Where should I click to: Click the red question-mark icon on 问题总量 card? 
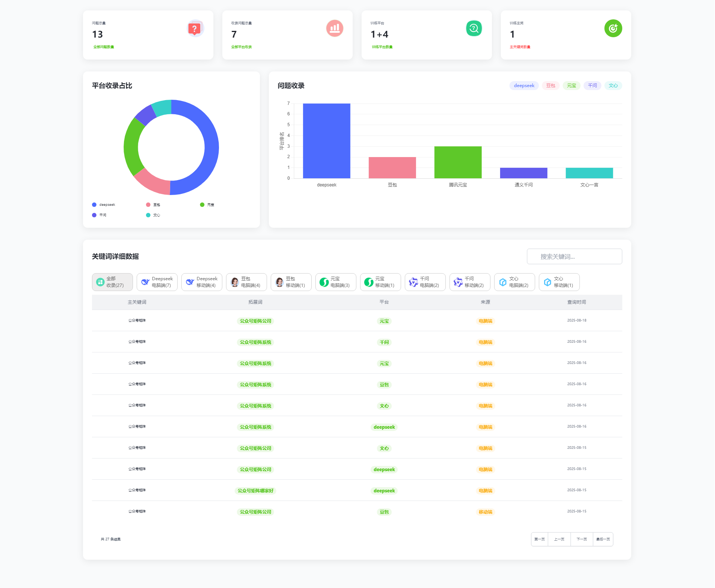coord(195,28)
